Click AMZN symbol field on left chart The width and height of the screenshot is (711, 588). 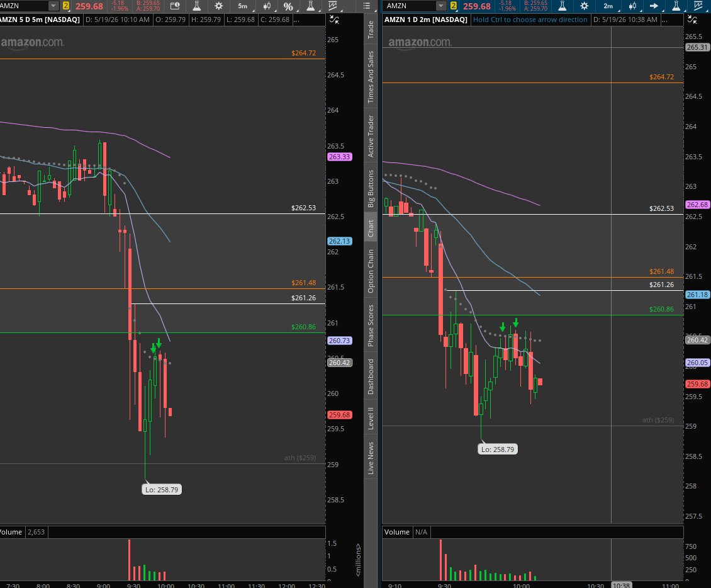(x=24, y=6)
